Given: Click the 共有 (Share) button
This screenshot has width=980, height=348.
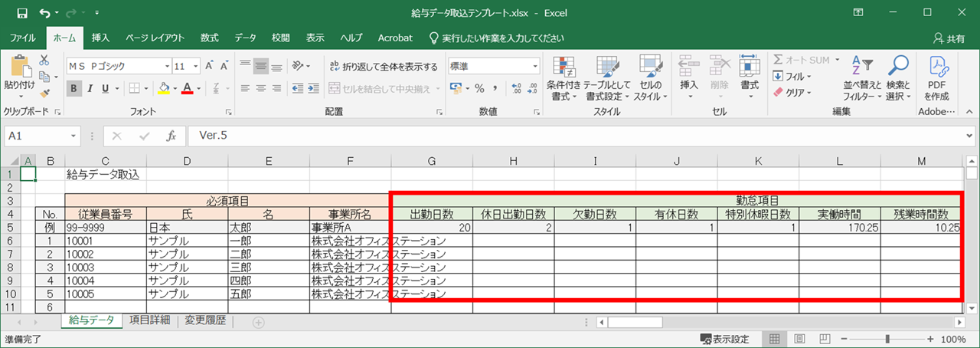Looking at the screenshot, I should (949, 38).
